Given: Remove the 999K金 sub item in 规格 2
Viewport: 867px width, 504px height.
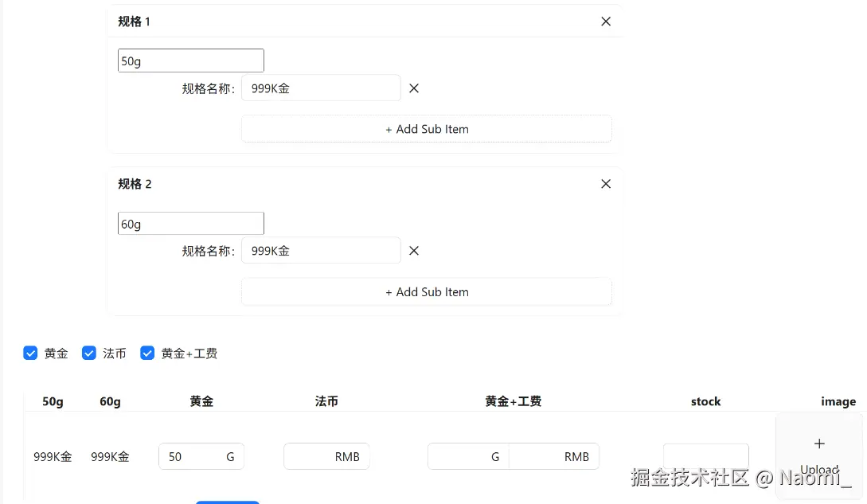Looking at the screenshot, I should [413, 251].
